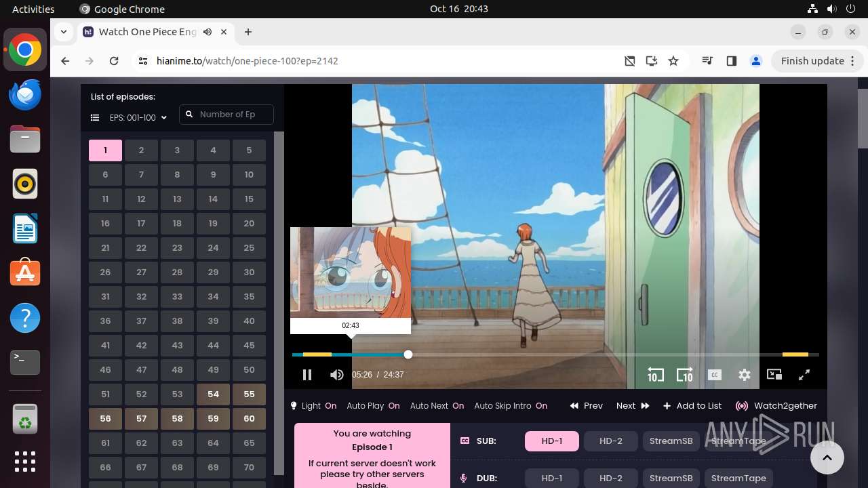868x488 pixels.
Task: Open Watch2gether
Action: pyautogui.click(x=776, y=406)
